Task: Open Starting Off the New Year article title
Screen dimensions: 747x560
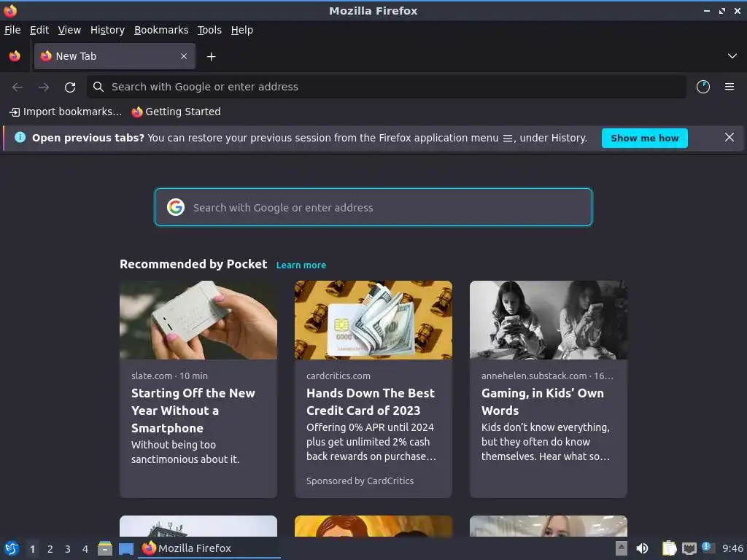Action: pos(193,411)
